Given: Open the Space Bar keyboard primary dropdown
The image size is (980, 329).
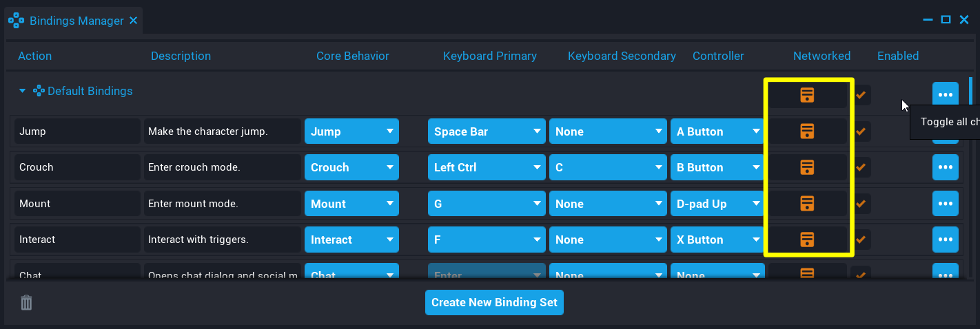Looking at the screenshot, I should coord(487,131).
